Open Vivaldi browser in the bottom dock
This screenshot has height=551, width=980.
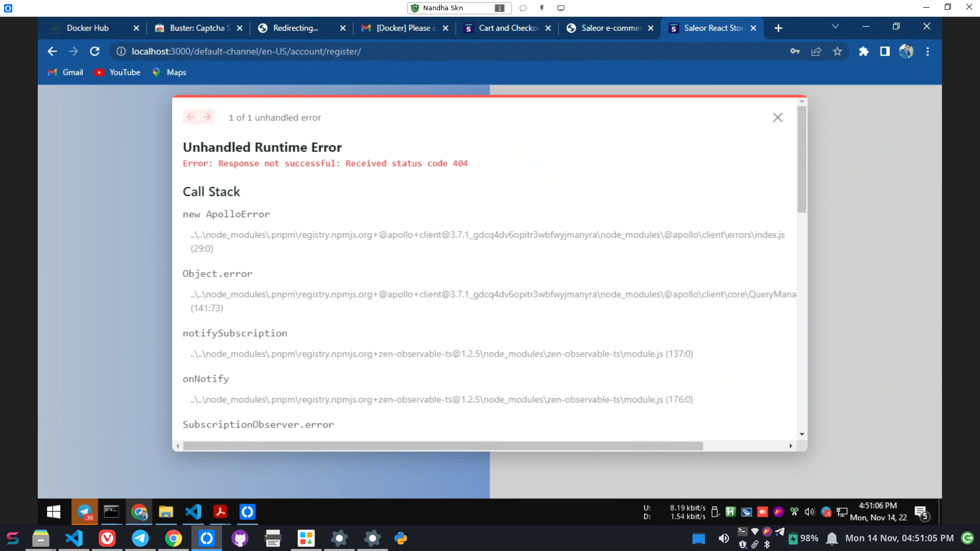(107, 538)
